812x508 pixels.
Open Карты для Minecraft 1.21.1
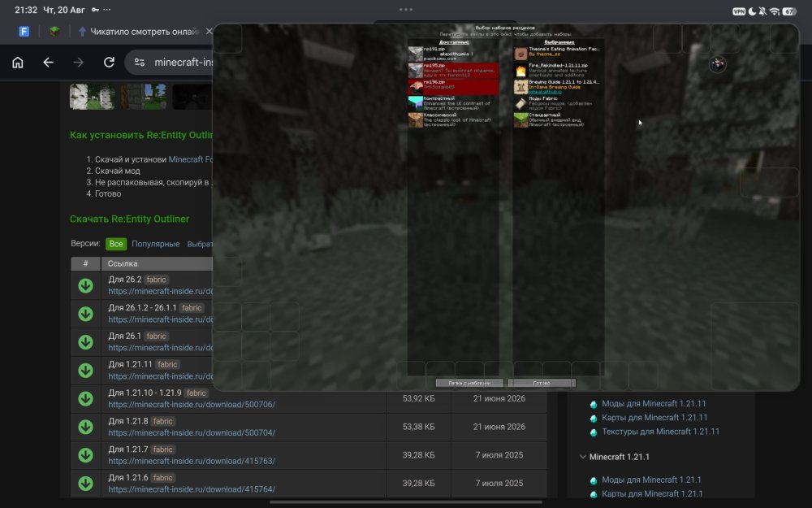652,493
